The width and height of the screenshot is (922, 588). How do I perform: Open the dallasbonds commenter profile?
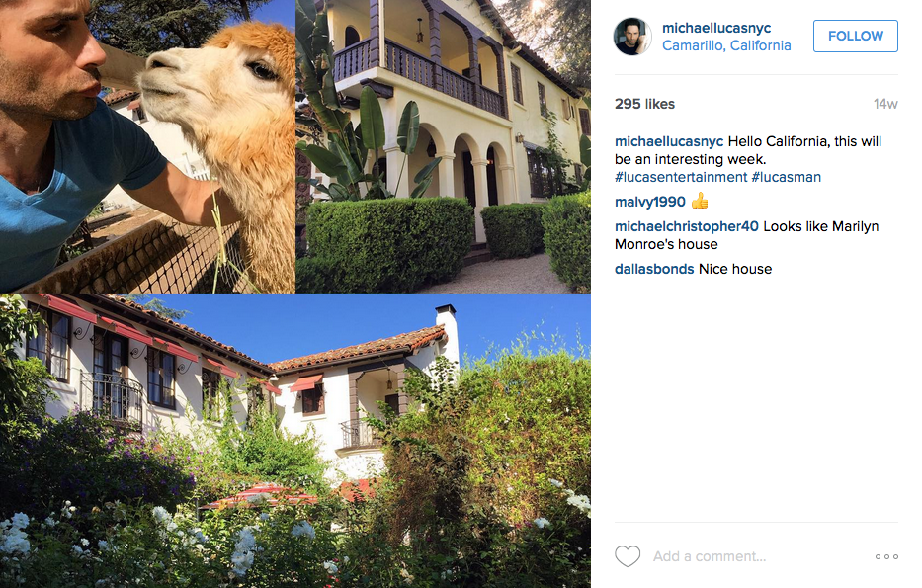(654, 269)
